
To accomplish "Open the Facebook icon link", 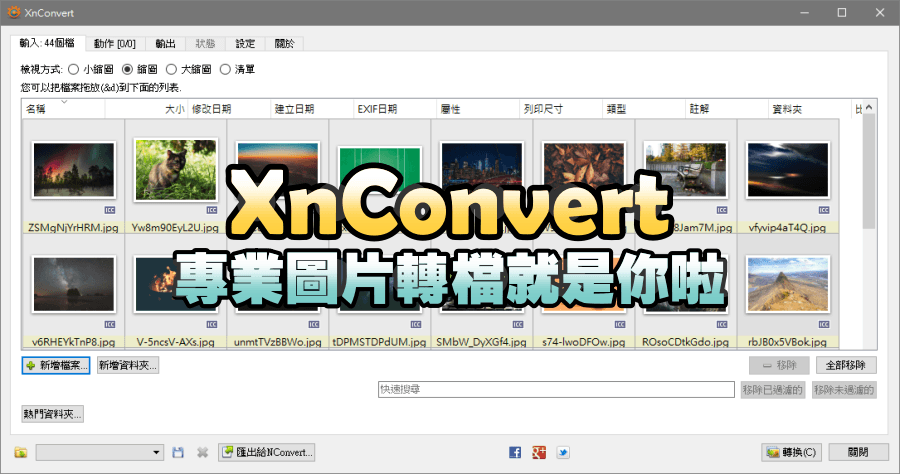I will [x=515, y=452].
